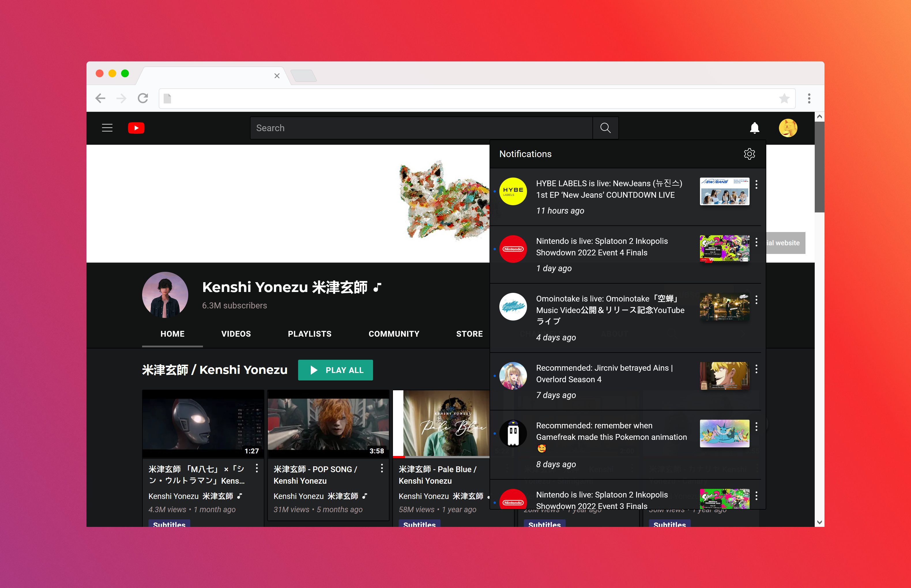The width and height of the screenshot is (911, 588).
Task: Open options for HYBE LABELS notification
Action: point(756,185)
